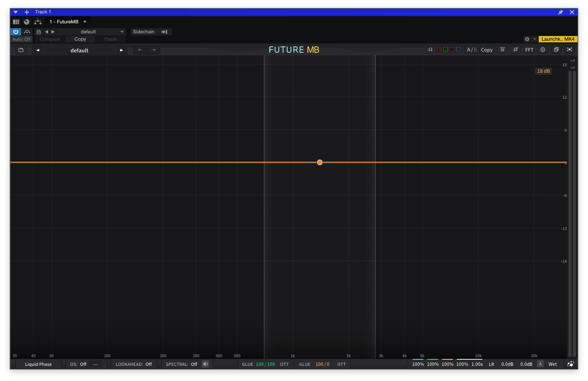Open the routing diagram icon

[x=38, y=22]
